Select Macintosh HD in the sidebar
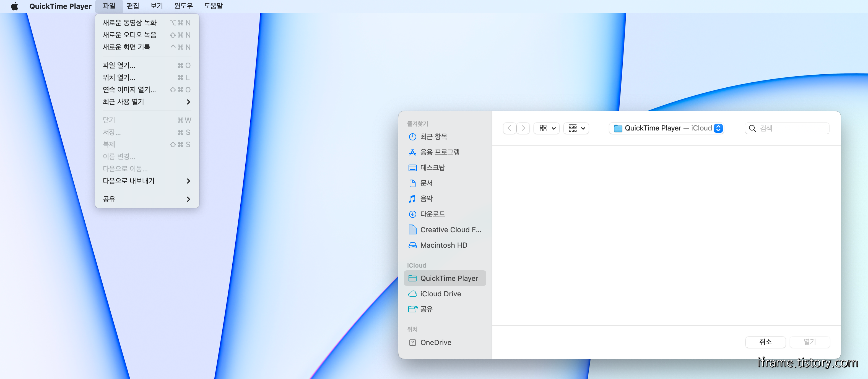 [x=443, y=245]
